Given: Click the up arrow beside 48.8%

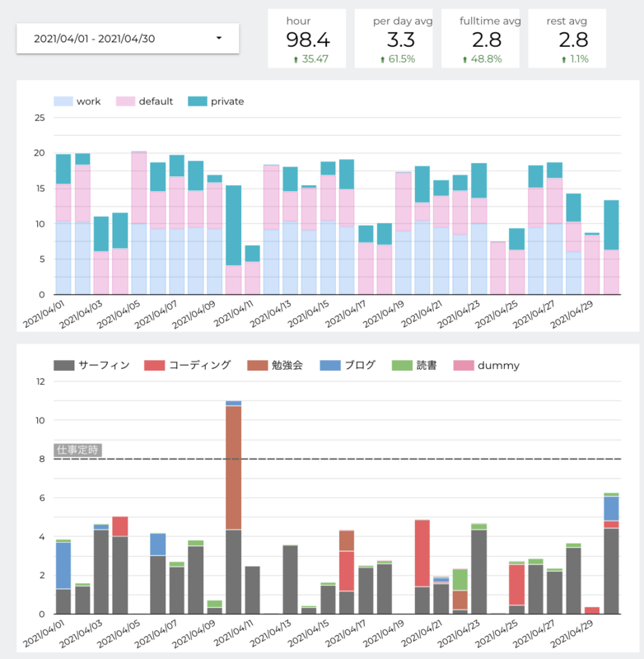Looking at the screenshot, I should coord(464,59).
